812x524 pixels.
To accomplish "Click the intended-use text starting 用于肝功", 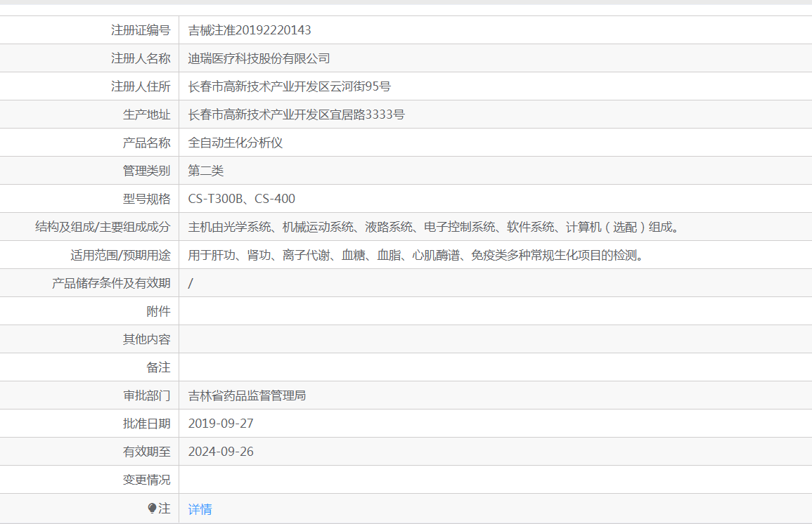I will [x=415, y=255].
